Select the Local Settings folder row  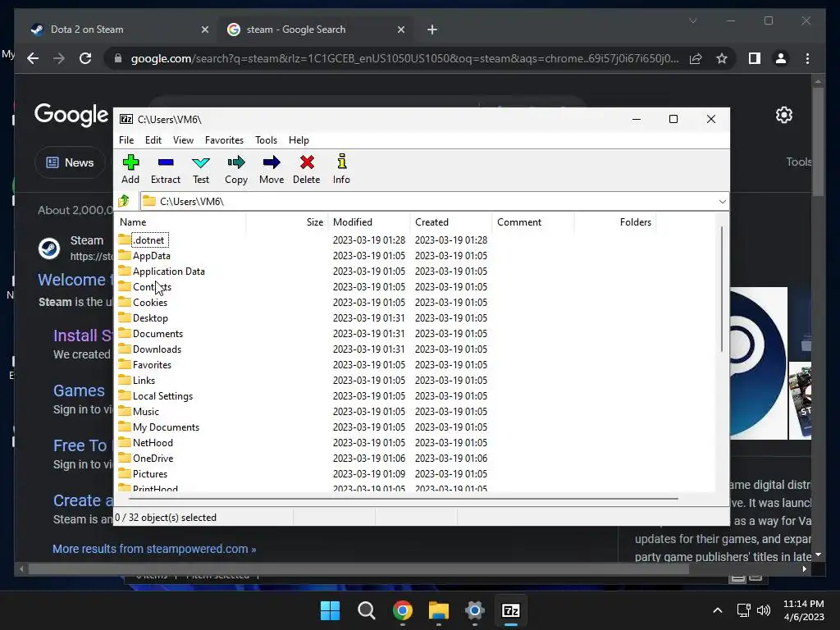click(x=415, y=396)
